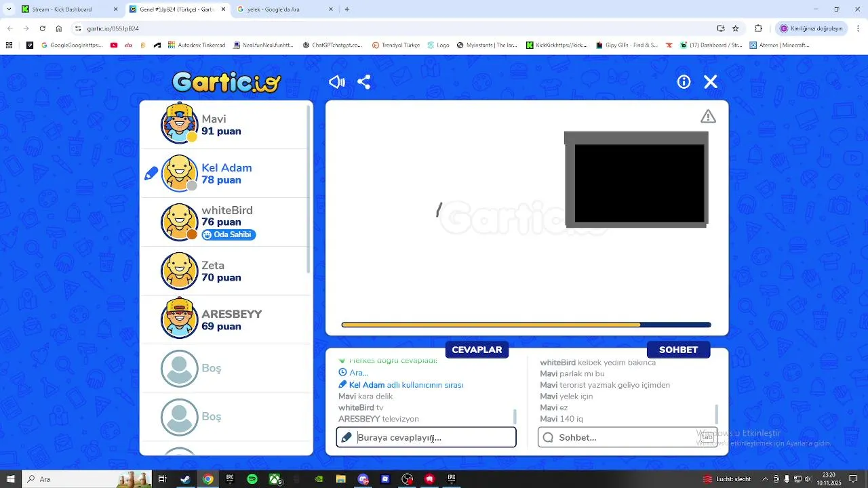Open File Explorer from the taskbar

point(341,479)
